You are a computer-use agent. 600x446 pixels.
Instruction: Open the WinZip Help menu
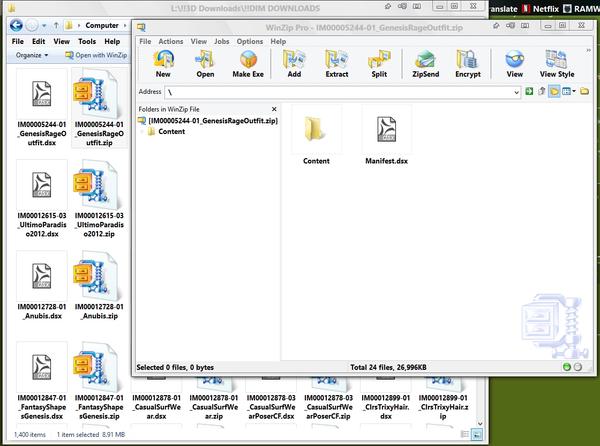pos(278,41)
